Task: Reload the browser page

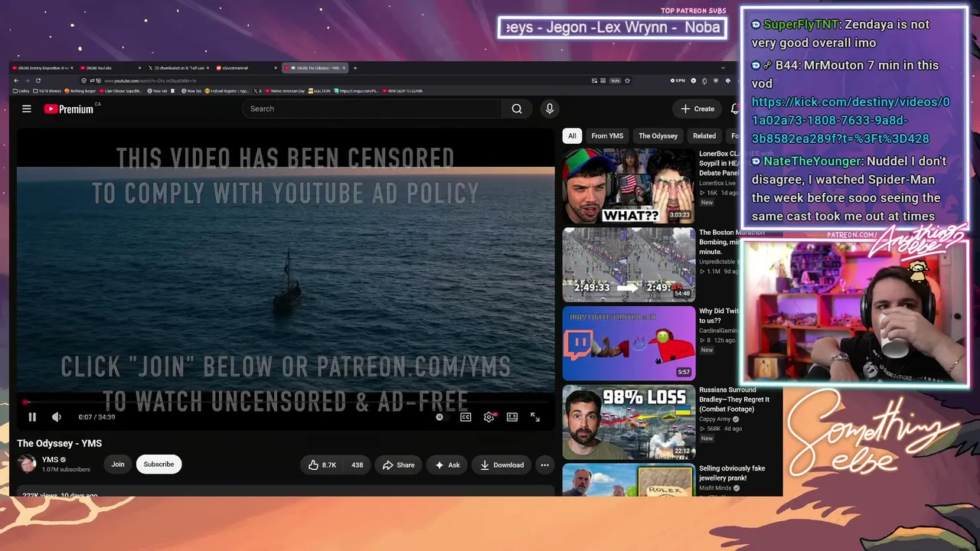Action: point(38,80)
